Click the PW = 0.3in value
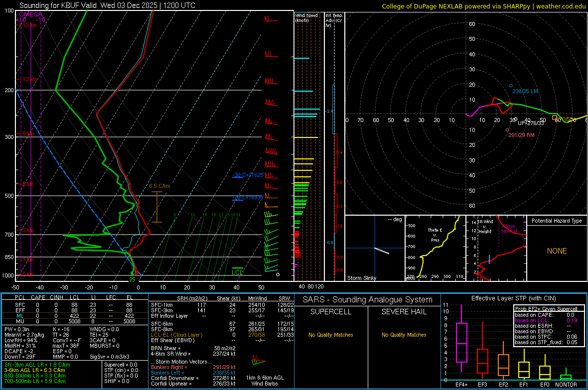Screen dimensions: 588x390 [17, 329]
